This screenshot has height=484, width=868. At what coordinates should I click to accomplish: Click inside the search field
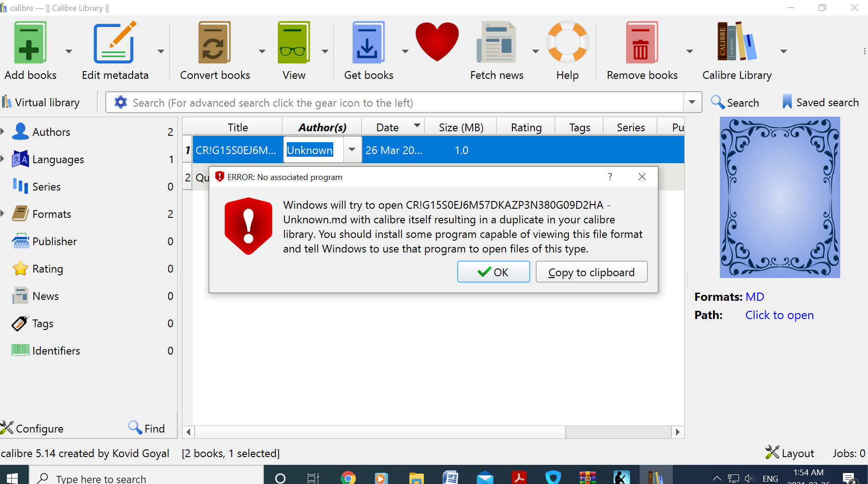tap(401, 102)
